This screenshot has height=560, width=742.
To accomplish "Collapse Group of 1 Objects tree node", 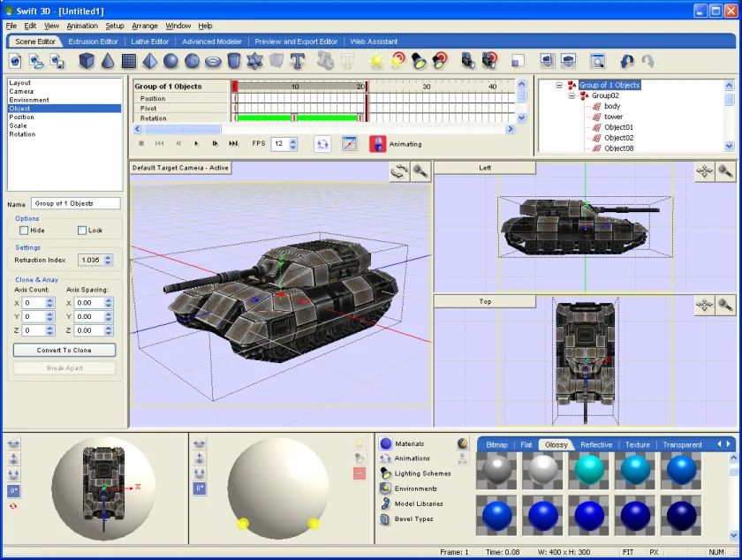I will tap(559, 85).
